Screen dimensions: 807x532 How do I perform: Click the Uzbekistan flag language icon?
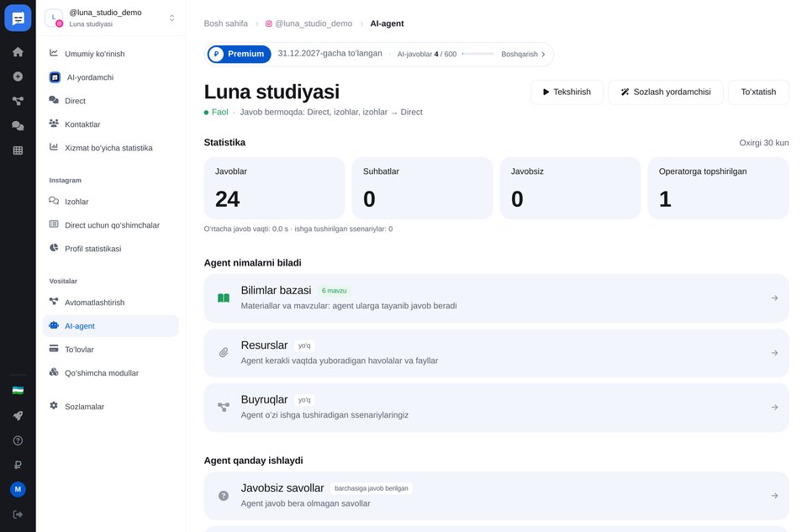[18, 391]
